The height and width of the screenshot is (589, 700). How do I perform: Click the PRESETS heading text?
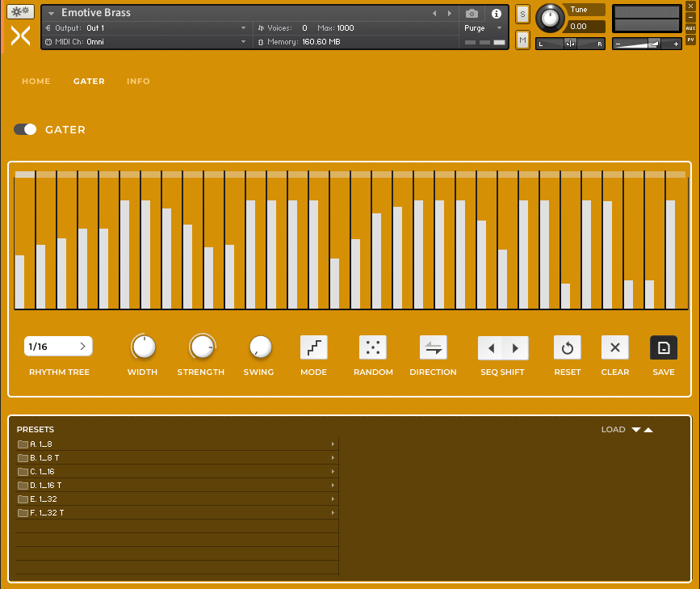pyautogui.click(x=36, y=430)
